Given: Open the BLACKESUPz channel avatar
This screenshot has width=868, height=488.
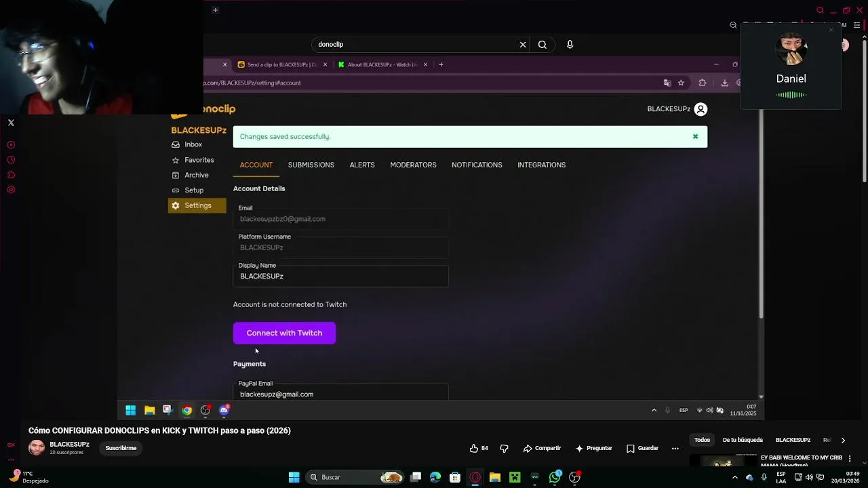Looking at the screenshot, I should coord(37,447).
